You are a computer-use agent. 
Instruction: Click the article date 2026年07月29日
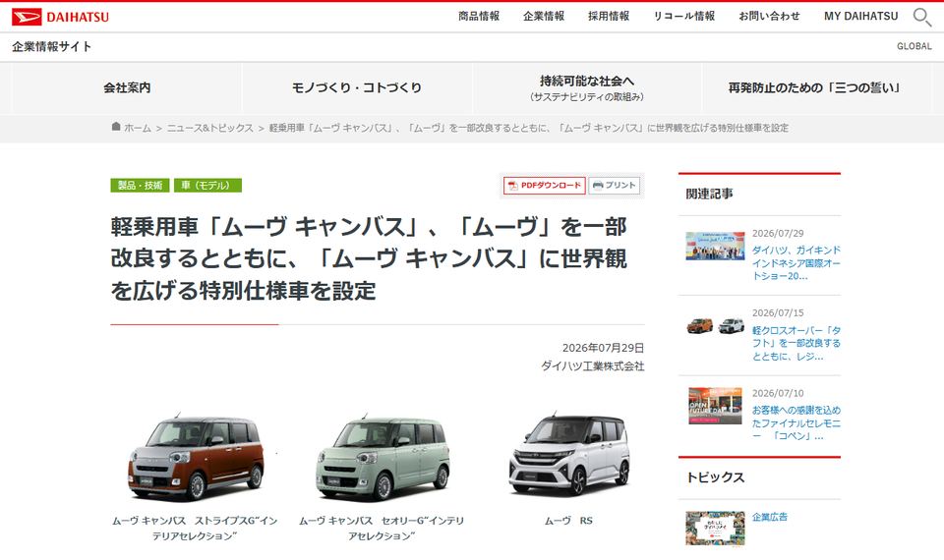(x=603, y=348)
